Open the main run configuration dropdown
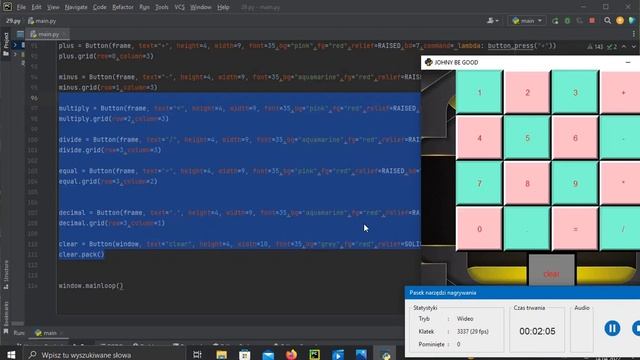This screenshot has width=640, height=360. [527, 20]
